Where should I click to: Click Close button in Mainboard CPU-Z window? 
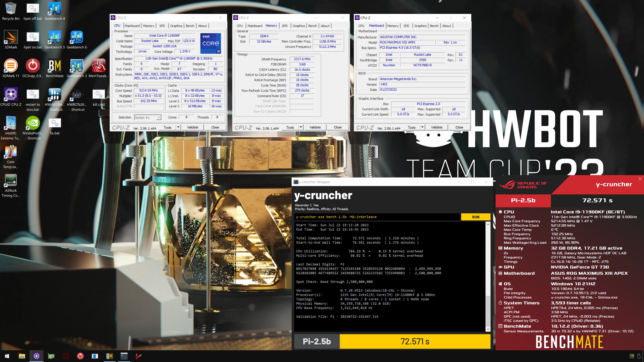[x=459, y=127]
